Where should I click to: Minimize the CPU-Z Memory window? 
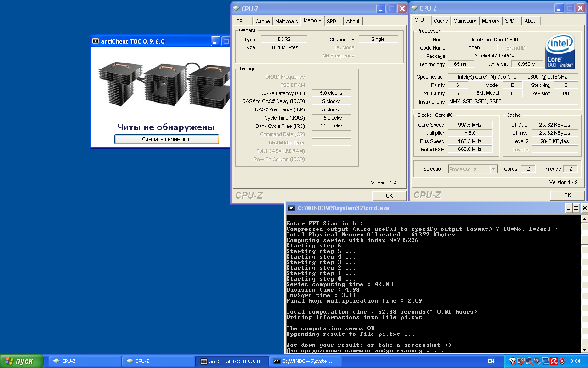click(381, 8)
